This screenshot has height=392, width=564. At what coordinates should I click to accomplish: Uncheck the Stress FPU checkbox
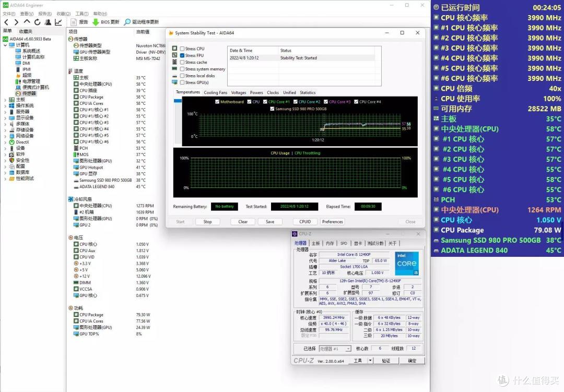tap(182, 55)
